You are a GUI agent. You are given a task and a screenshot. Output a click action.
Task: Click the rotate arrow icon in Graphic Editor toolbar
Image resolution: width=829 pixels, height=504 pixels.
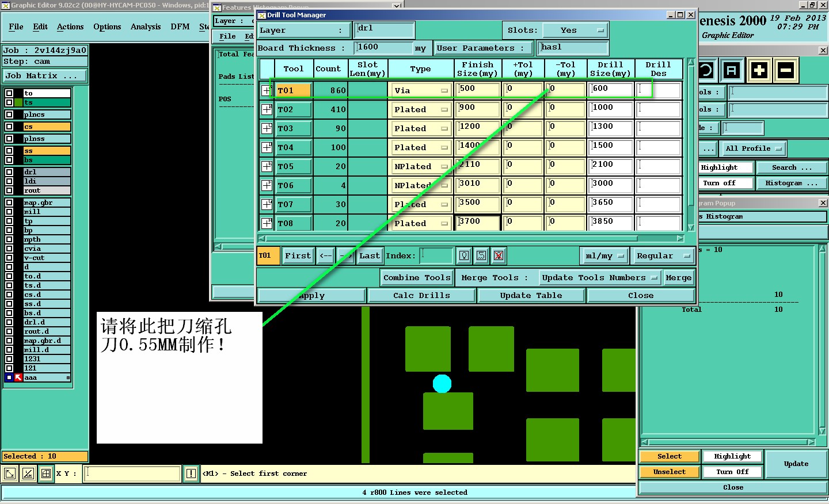pos(706,71)
